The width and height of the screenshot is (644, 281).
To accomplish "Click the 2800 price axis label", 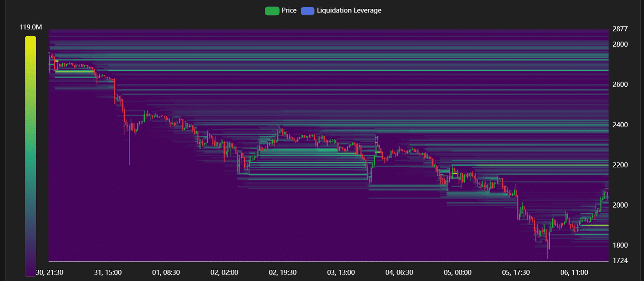I will click(620, 44).
